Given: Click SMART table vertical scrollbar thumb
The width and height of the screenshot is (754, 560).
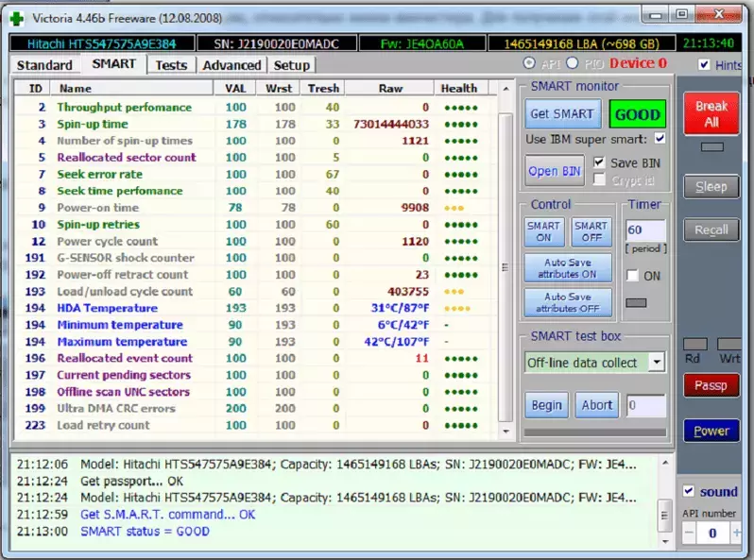Looking at the screenshot, I should pyautogui.click(x=505, y=267).
